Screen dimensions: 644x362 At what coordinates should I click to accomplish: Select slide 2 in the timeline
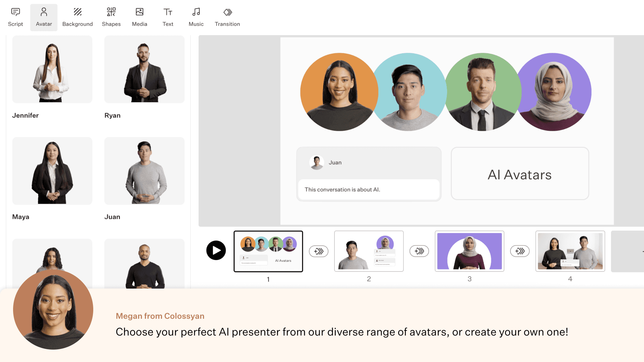(x=369, y=251)
